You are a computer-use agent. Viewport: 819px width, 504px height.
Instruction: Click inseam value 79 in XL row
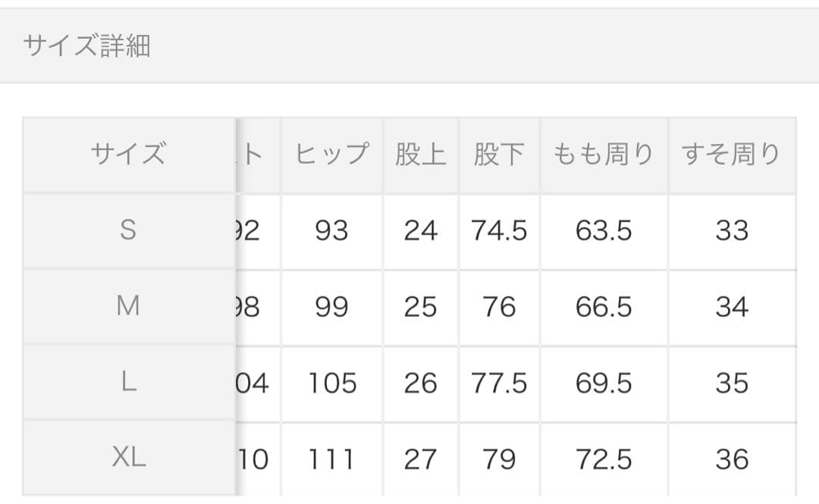point(499,459)
